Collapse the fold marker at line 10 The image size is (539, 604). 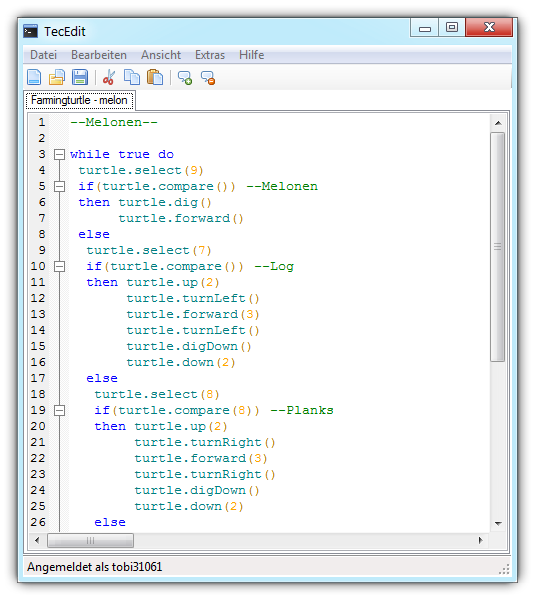pos(59,267)
